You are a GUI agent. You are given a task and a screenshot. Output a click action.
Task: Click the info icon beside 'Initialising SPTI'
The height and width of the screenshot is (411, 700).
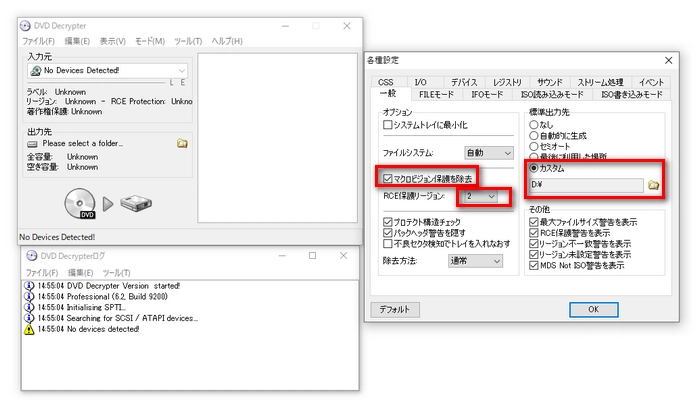[29, 307]
